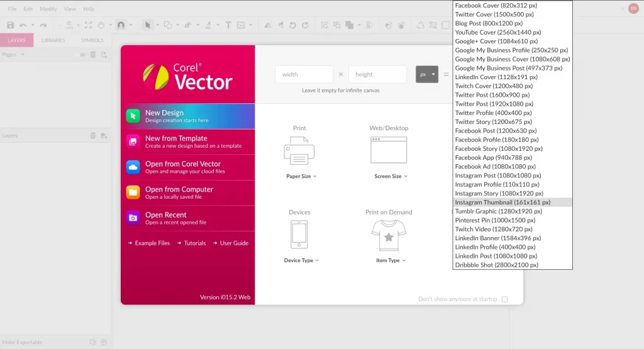Open the Pen tool options arrow
Screen dimensions: 644x349
[x=197, y=25]
